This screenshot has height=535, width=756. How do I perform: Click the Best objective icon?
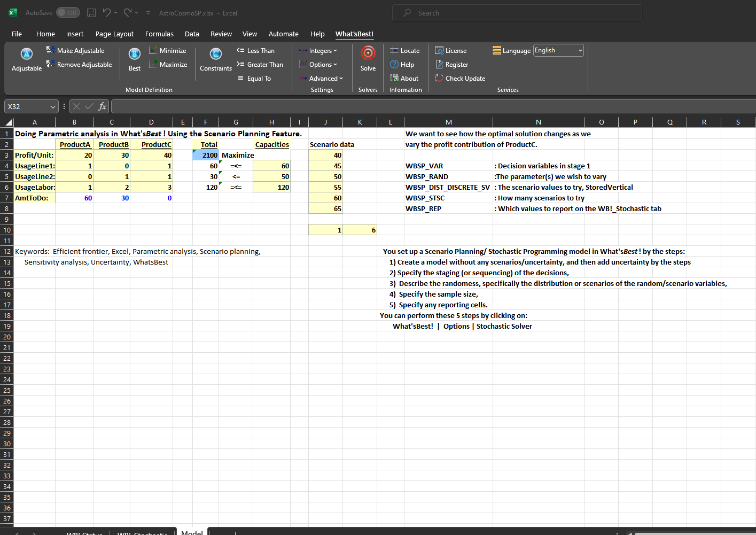coord(135,59)
